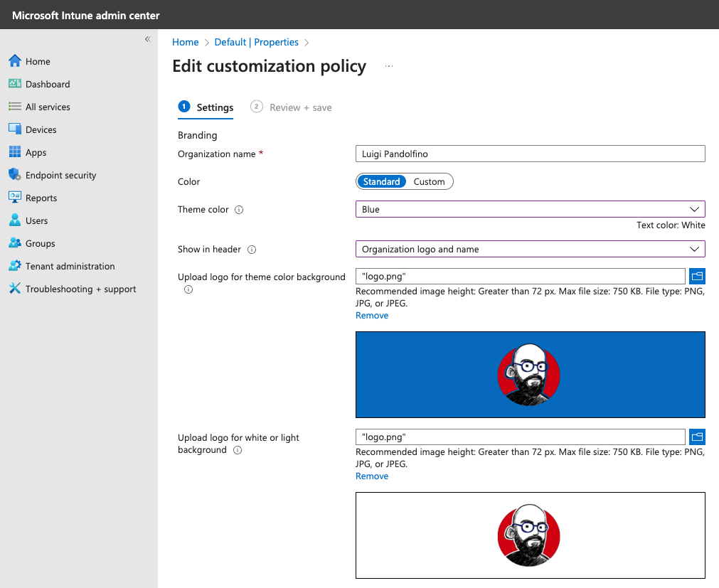Image resolution: width=719 pixels, height=588 pixels.
Task: Select the Standard color option
Action: [x=381, y=181]
